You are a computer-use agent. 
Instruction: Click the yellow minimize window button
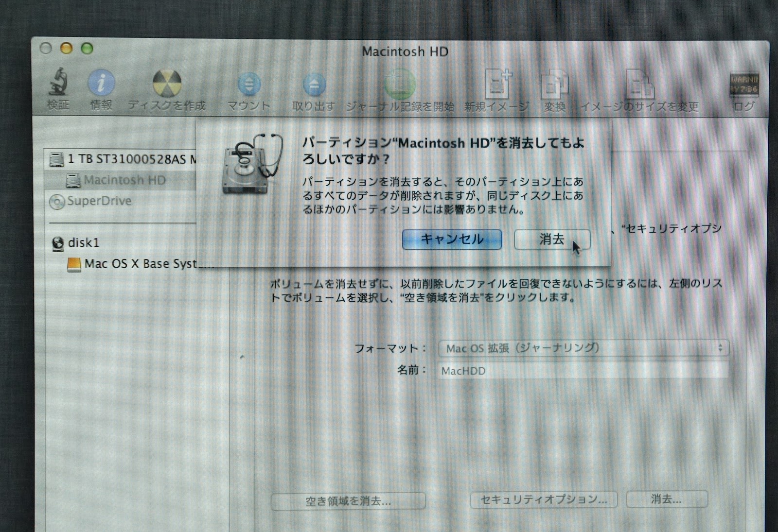click(x=66, y=48)
